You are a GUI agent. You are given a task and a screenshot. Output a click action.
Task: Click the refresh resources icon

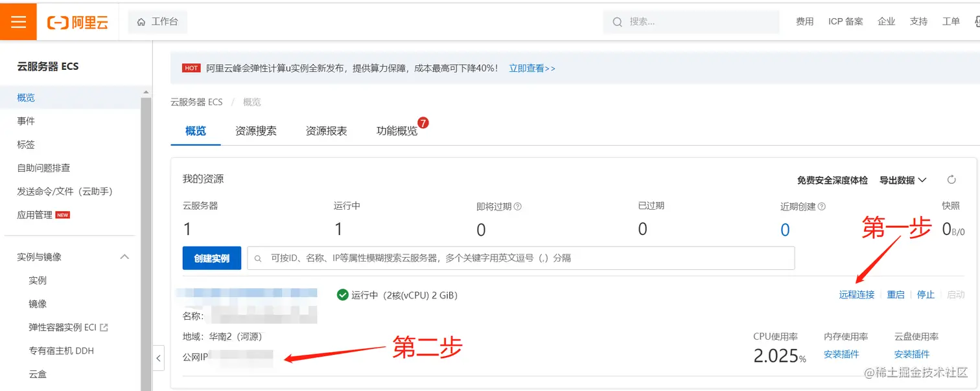[952, 180]
